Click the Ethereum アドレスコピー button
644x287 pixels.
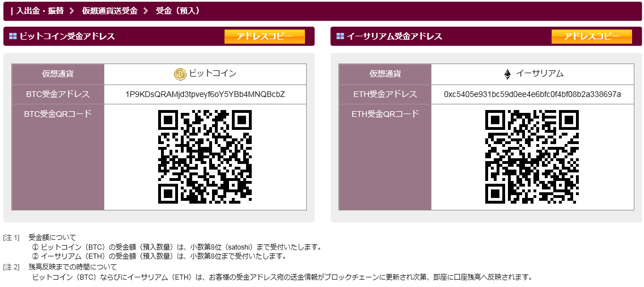click(x=591, y=36)
